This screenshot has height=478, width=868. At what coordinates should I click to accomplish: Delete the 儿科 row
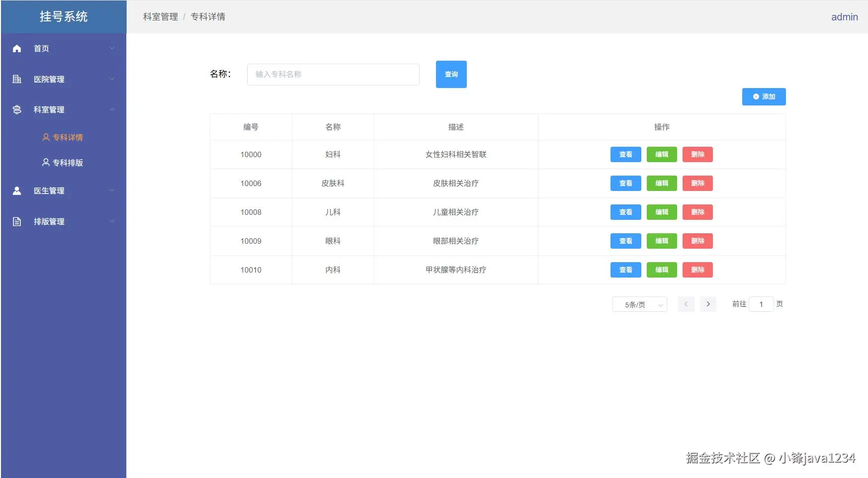pyautogui.click(x=698, y=212)
